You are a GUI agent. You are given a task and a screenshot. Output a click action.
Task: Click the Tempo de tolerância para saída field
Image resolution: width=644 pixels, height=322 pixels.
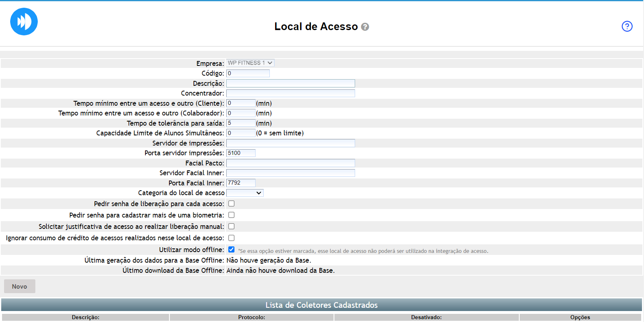click(241, 123)
